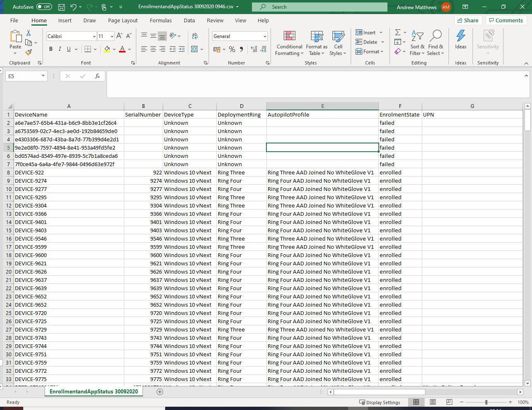Viewport: 532px width, 410px height.
Task: Expand the Name Box dropdown
Action: (x=43, y=76)
